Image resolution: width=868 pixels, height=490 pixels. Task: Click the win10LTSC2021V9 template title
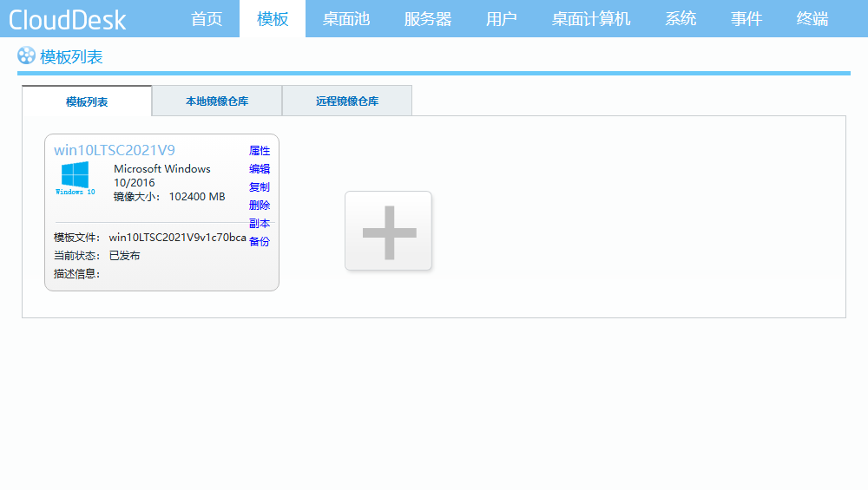coord(115,150)
